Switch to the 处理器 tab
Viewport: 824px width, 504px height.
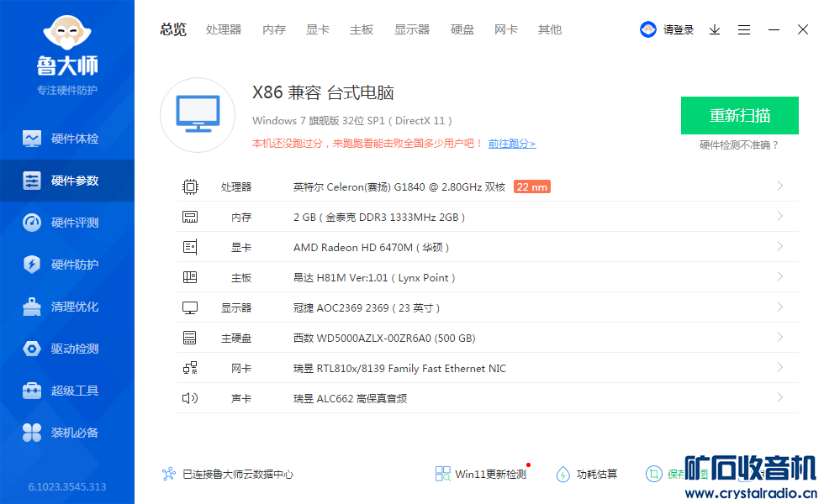224,29
